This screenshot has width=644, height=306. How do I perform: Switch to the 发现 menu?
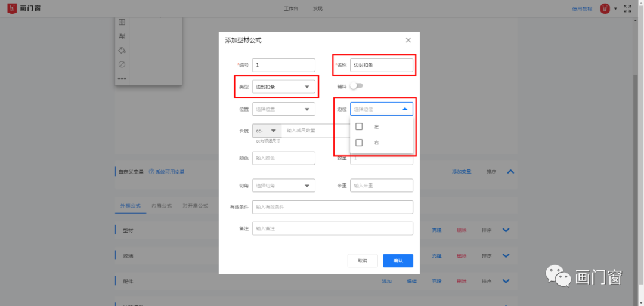(317, 8)
